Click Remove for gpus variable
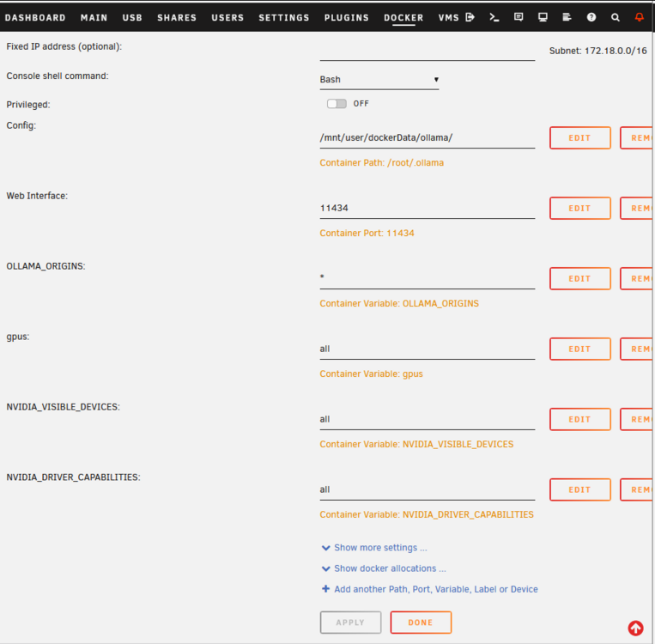 tap(638, 349)
